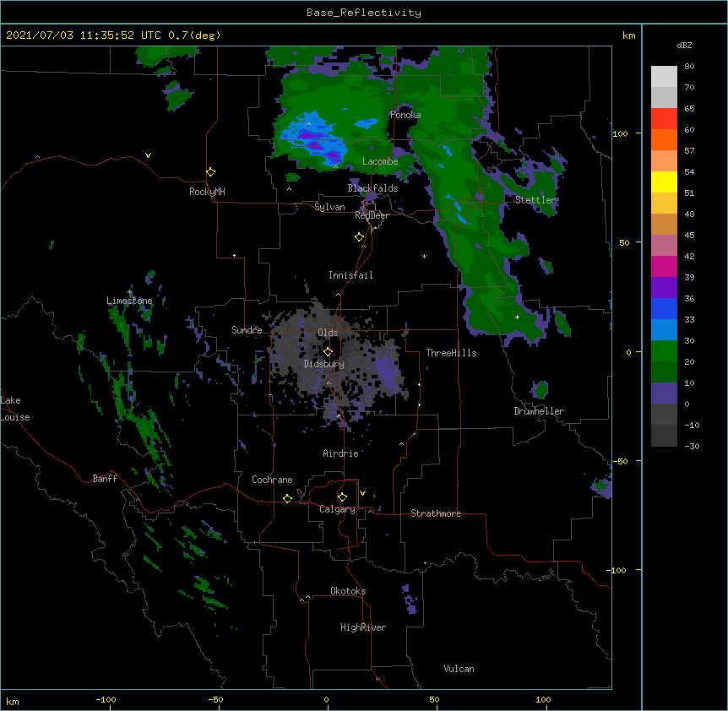Click the Sundre city label
This screenshot has width=728, height=711.
pyautogui.click(x=247, y=330)
